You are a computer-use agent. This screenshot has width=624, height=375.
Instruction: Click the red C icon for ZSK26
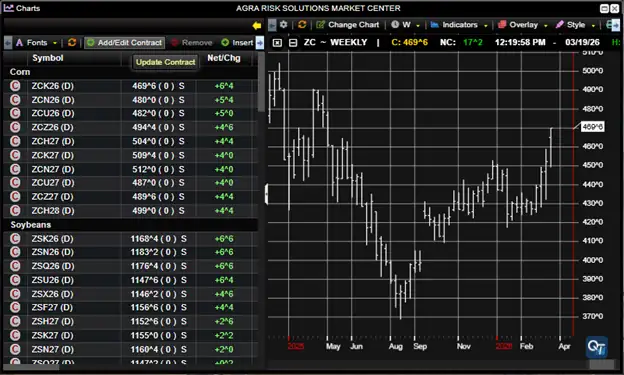(x=15, y=238)
